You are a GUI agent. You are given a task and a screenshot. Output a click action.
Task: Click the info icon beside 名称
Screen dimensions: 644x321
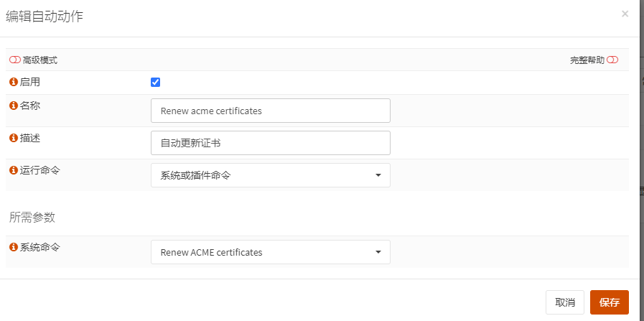(x=13, y=106)
